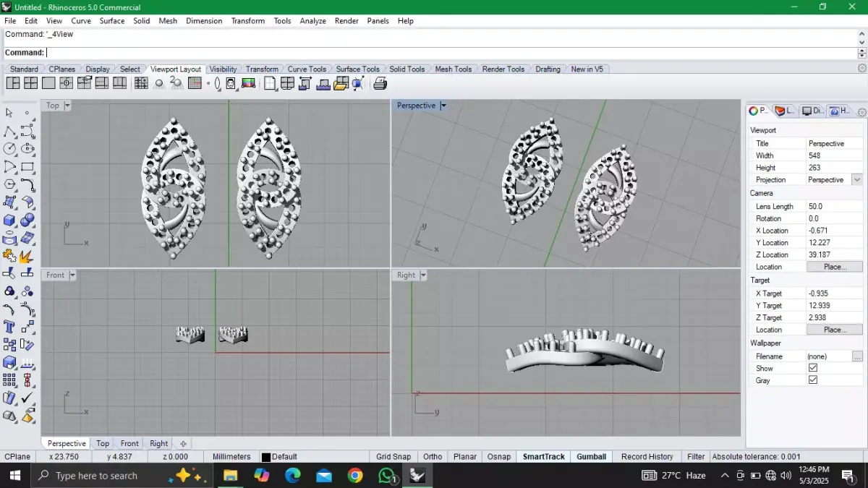The width and height of the screenshot is (868, 488).
Task: Add new viewport tab plus button
Action: [x=183, y=444]
